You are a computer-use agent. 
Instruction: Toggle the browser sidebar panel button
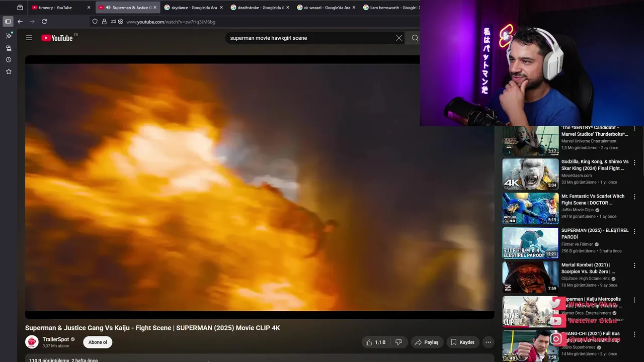pos(8,22)
